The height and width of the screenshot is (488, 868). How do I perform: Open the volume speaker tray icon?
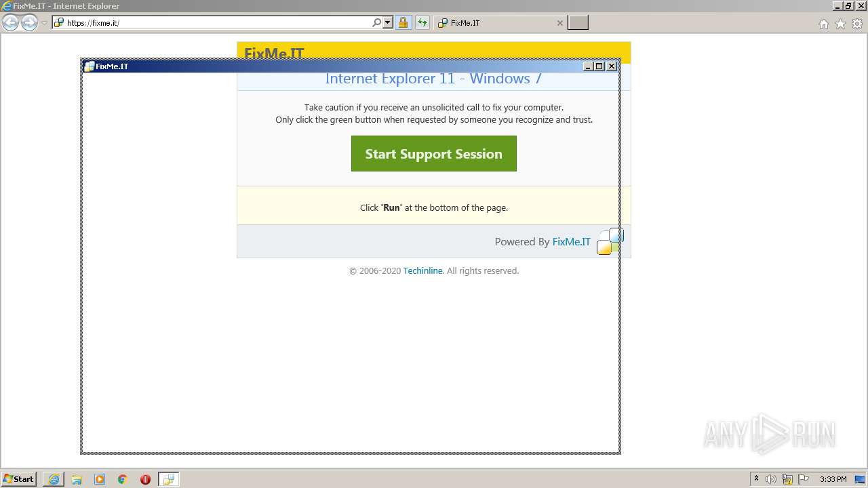click(x=771, y=479)
